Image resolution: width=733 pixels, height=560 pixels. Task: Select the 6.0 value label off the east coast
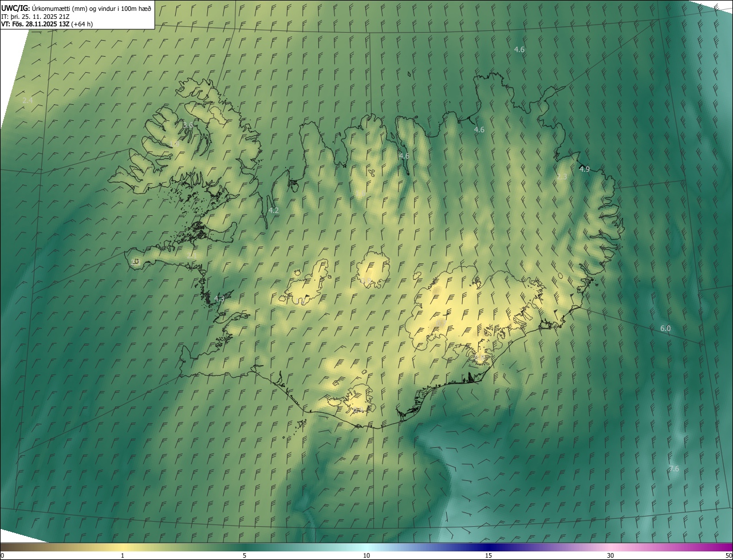(665, 328)
